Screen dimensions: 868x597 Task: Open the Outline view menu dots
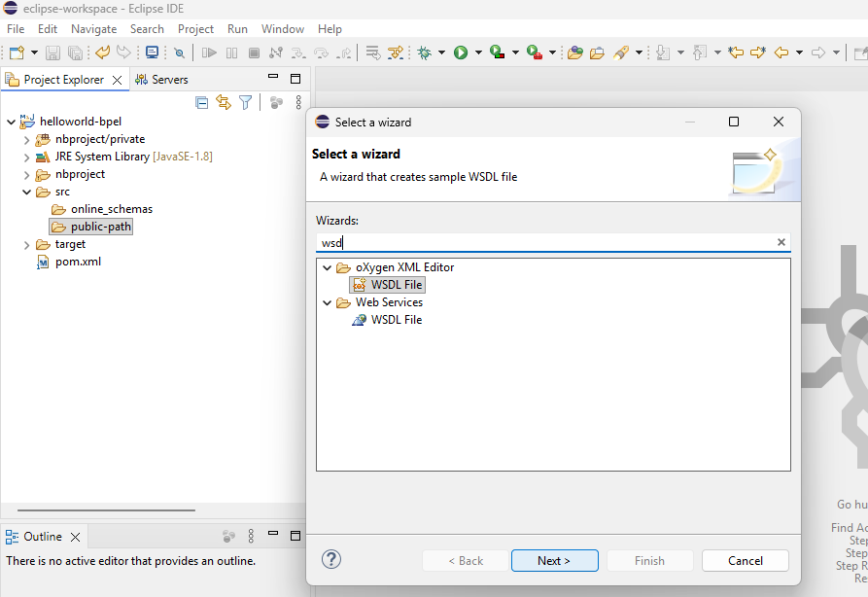coord(251,536)
